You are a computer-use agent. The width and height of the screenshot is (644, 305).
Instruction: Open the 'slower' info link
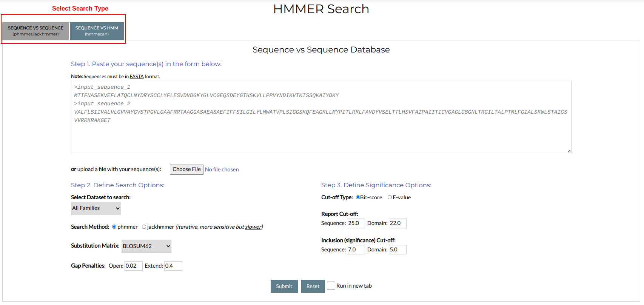coord(253,227)
